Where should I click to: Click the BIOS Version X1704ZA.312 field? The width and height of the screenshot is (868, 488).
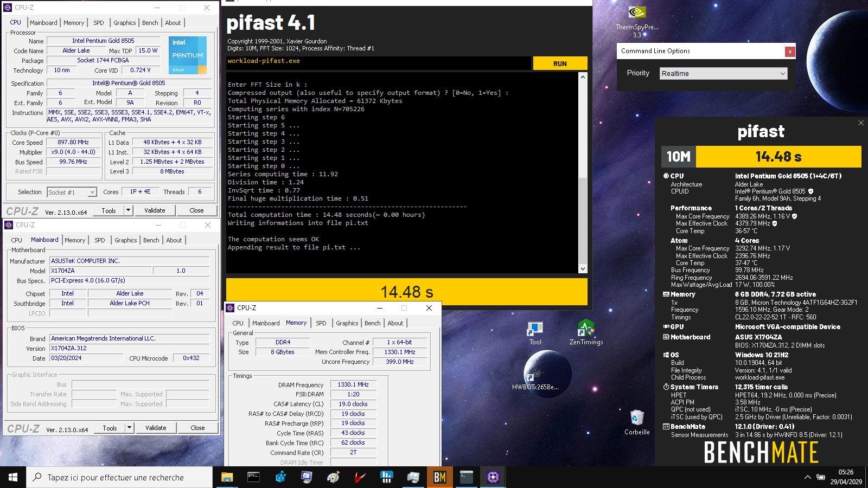click(130, 348)
